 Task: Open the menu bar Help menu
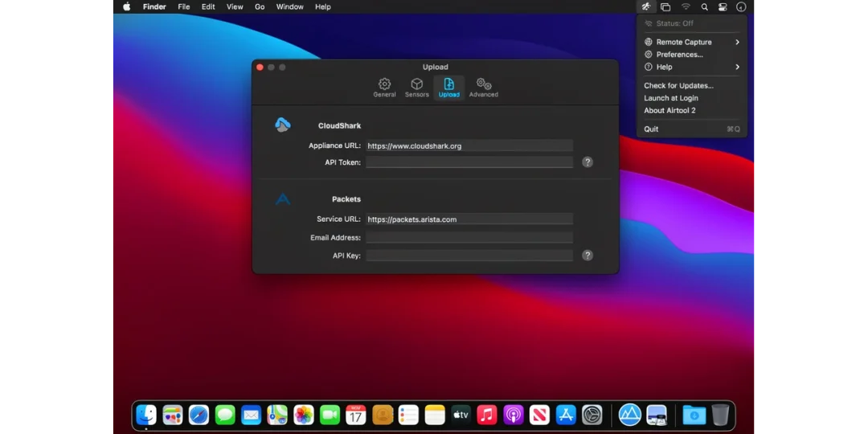tap(323, 6)
